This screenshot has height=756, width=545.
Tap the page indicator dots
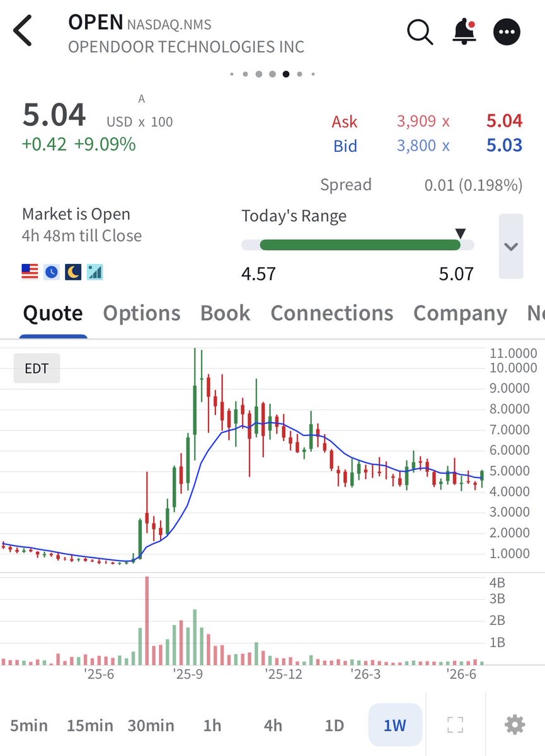[x=272, y=74]
